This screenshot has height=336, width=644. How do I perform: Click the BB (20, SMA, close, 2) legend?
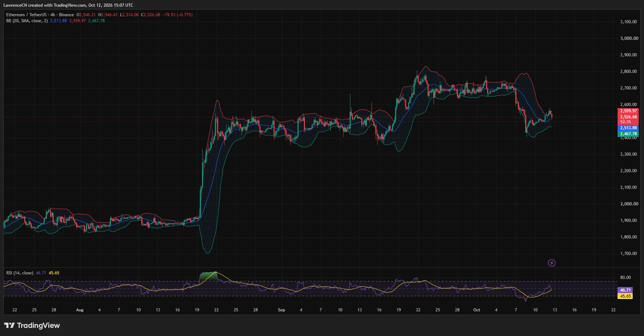click(27, 21)
